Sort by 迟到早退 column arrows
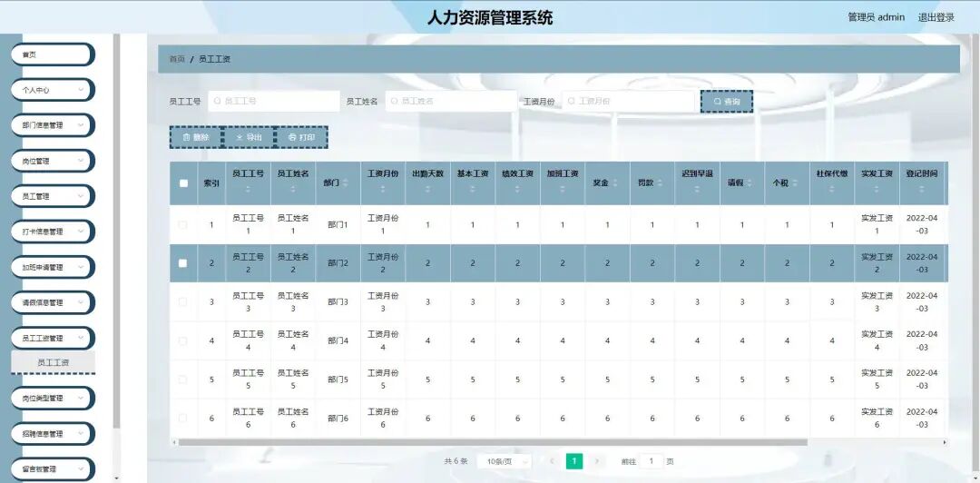Viewport: 980px width, 483px height. (697, 190)
